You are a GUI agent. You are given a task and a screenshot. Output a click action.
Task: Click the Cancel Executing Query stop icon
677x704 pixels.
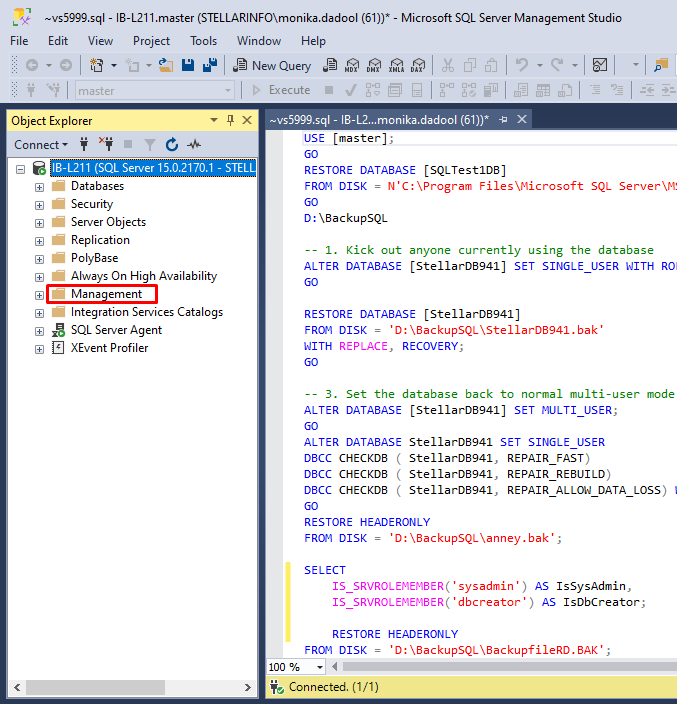point(329,90)
